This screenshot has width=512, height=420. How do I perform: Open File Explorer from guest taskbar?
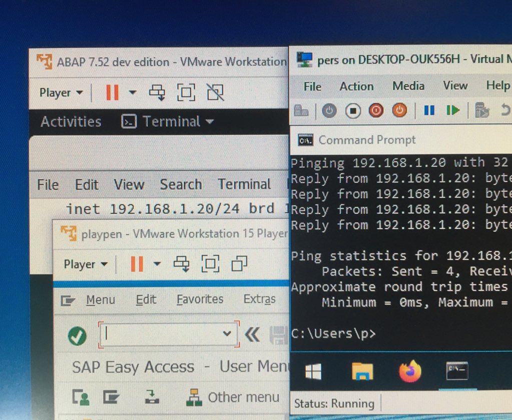(362, 371)
